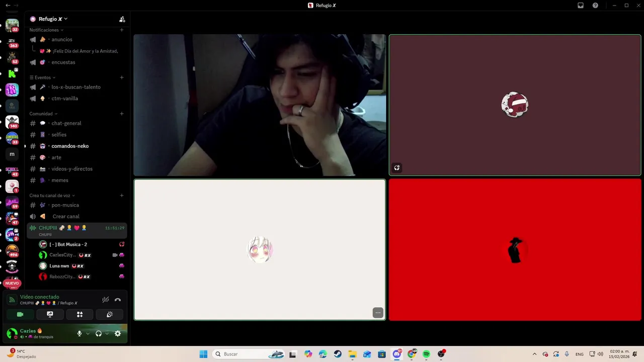Collapse the Notificaciones category

pyautogui.click(x=47, y=30)
